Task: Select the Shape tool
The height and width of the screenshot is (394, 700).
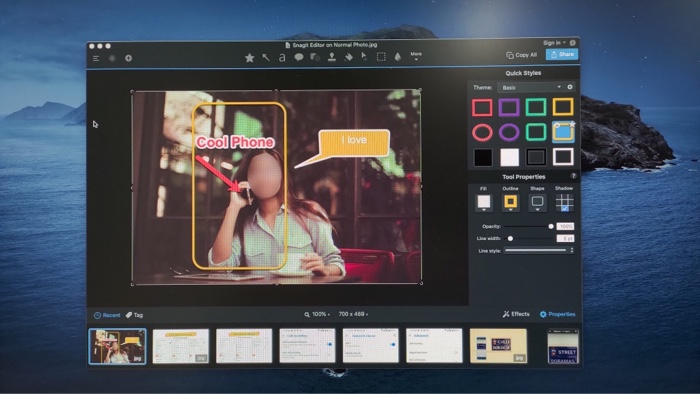Action: coord(315,58)
